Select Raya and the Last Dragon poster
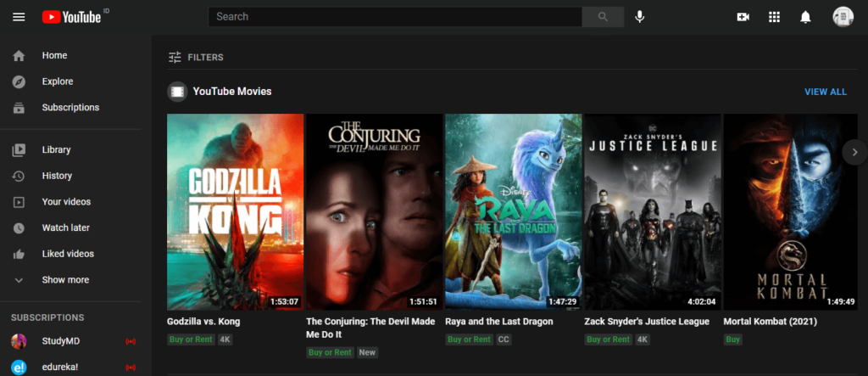 [x=513, y=212]
